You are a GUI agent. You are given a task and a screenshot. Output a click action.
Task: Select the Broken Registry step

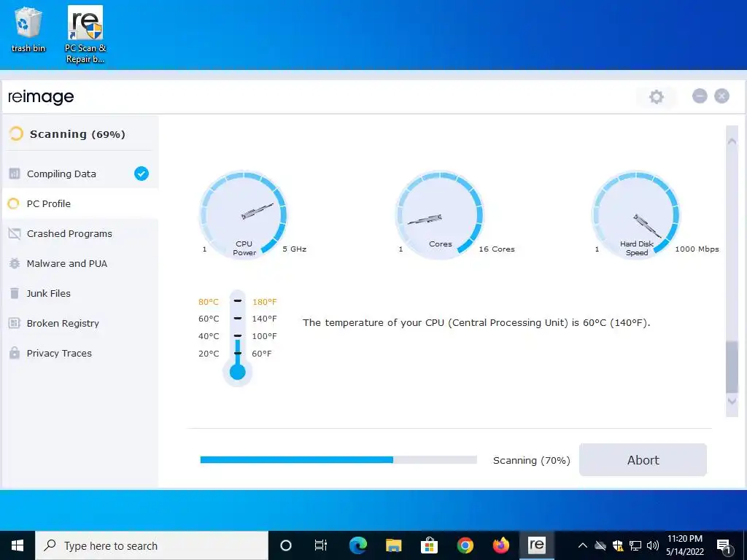tap(80, 323)
